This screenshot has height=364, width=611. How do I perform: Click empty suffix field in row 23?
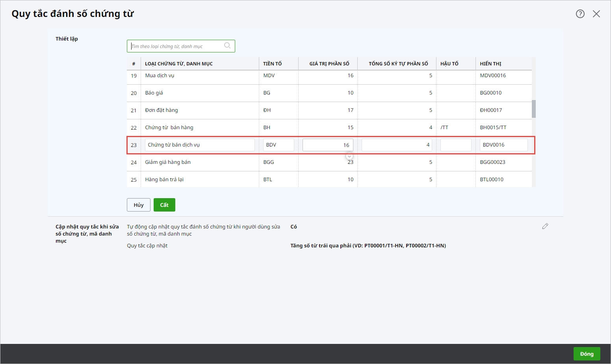point(456,145)
